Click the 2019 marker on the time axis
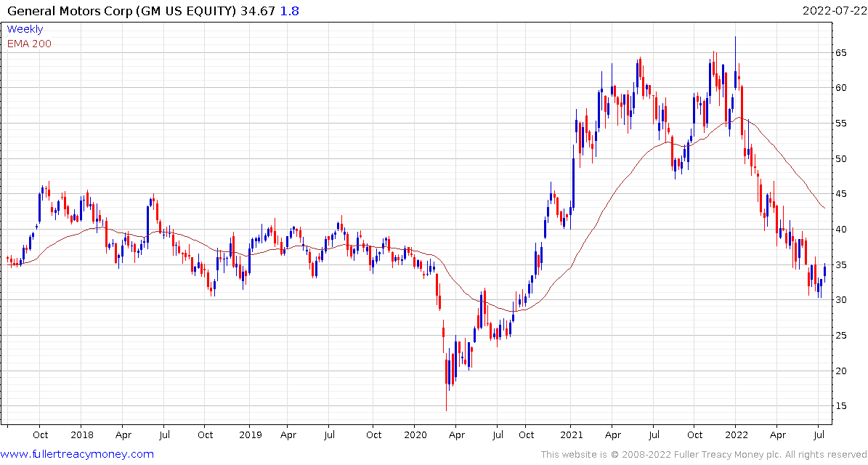Image resolution: width=868 pixels, height=465 pixels. [x=249, y=434]
